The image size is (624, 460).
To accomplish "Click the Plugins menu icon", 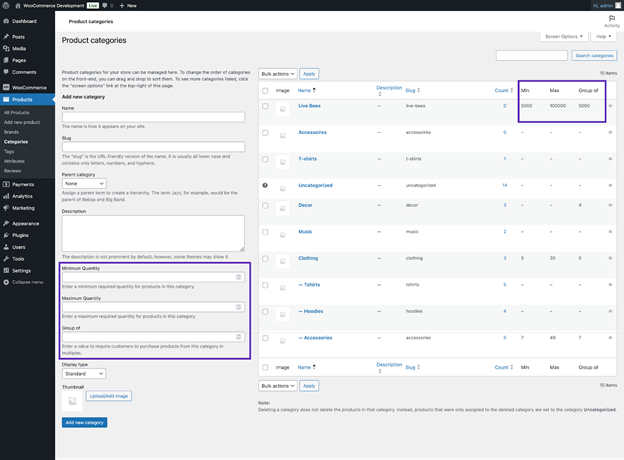I will click(x=6, y=235).
